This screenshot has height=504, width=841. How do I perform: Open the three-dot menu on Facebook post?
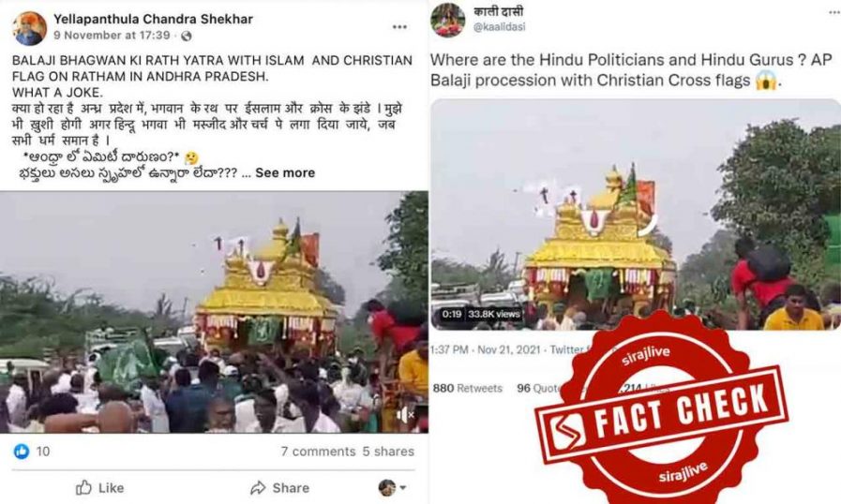pyautogui.click(x=399, y=27)
